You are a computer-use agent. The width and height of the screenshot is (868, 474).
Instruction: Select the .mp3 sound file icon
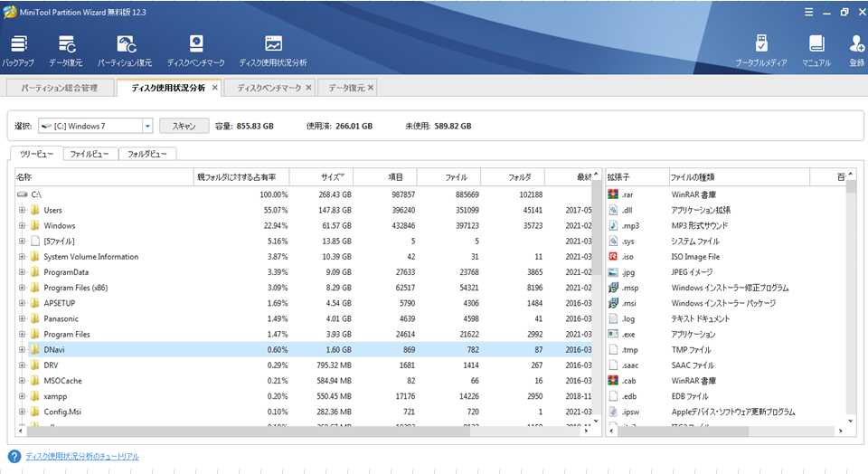tap(613, 225)
